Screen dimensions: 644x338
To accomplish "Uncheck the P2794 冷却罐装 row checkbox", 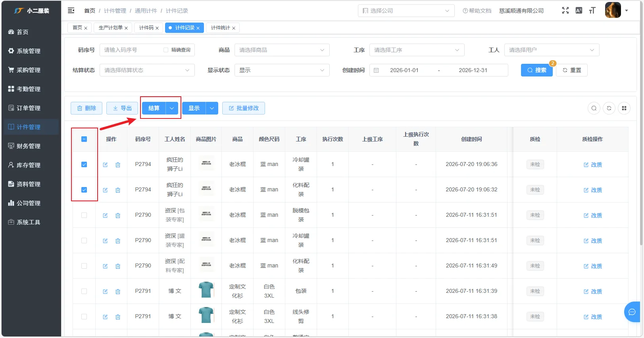I will [84, 164].
